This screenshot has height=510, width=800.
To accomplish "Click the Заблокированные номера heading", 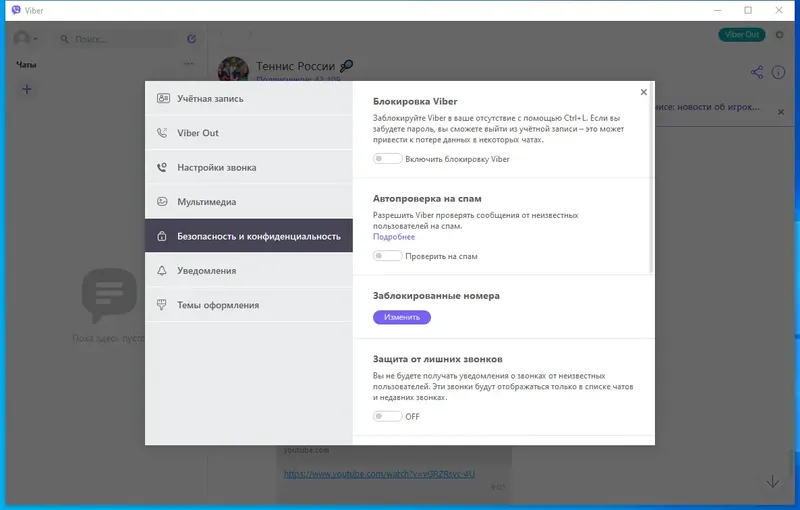I will click(x=436, y=295).
